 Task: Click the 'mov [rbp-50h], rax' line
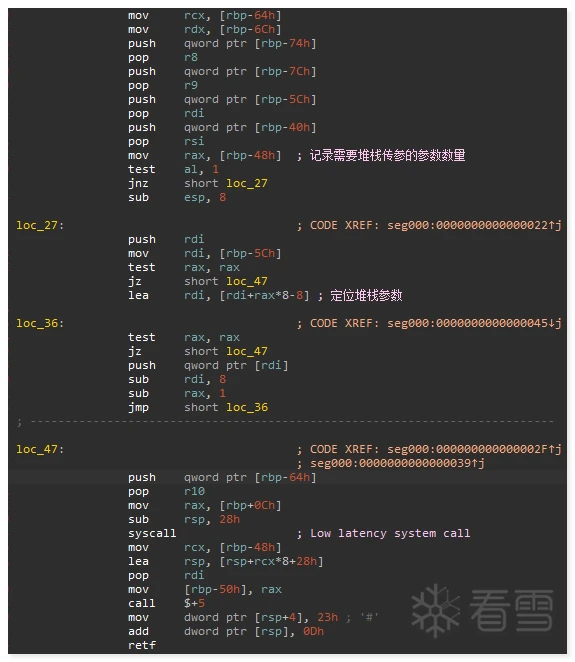[205, 589]
